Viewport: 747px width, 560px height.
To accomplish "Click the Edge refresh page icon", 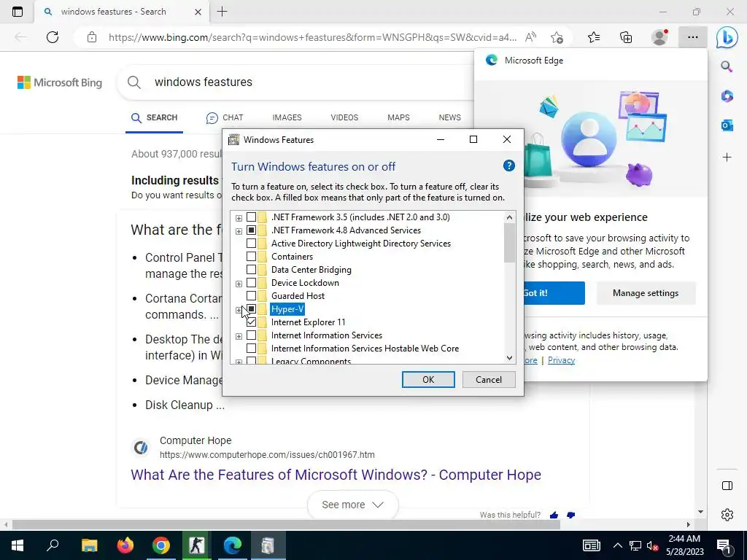I will tap(53, 37).
